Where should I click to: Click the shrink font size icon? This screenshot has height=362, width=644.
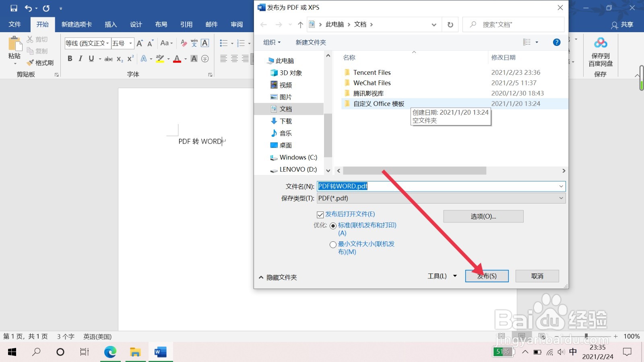pyautogui.click(x=151, y=43)
